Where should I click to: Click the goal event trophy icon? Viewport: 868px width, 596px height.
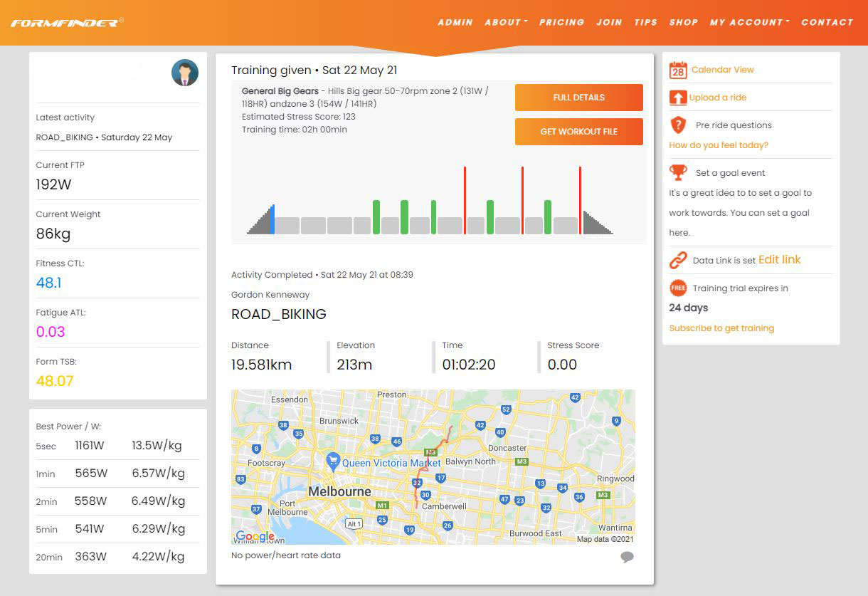[678, 172]
